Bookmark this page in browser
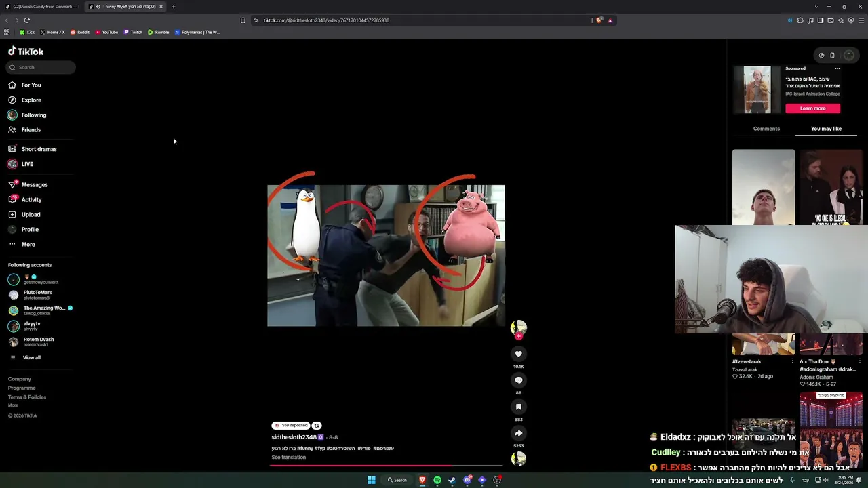Viewport: 868px width, 488px height. [243, 20]
